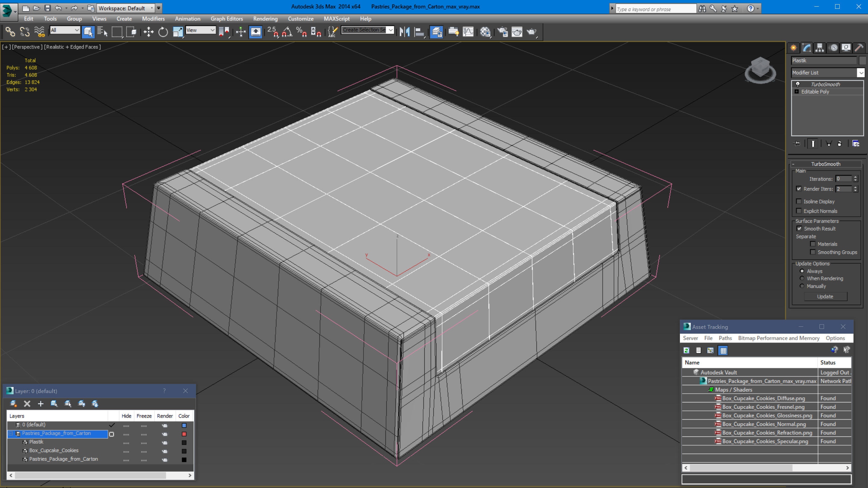Click Pin Stack icon under modifier stack

tap(797, 143)
